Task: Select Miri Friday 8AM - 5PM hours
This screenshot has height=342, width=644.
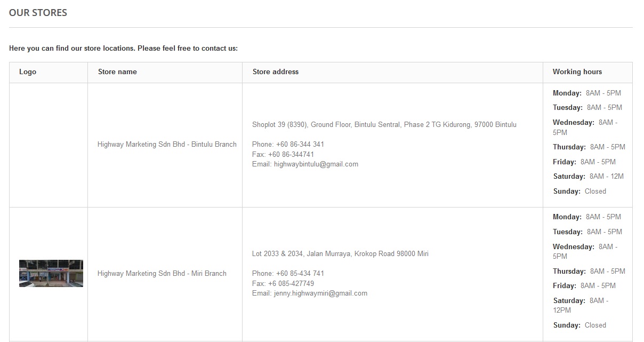Action: [584, 285]
